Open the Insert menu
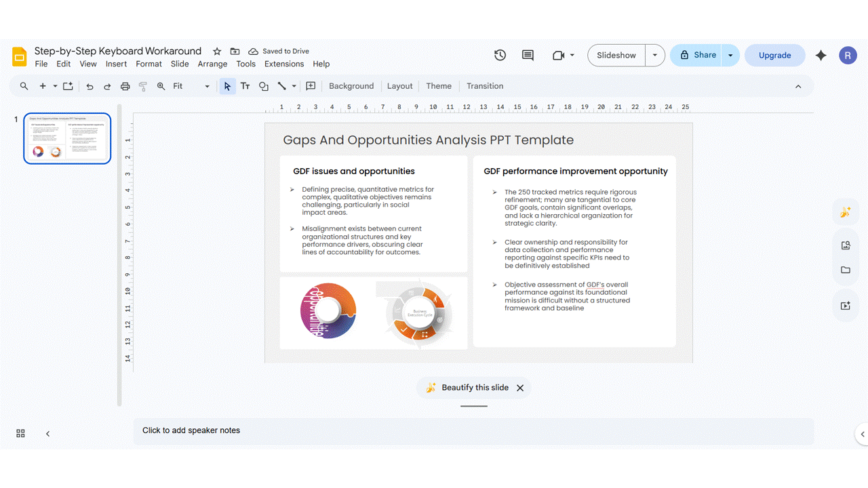Screen dimensions: 868x488 point(116,64)
